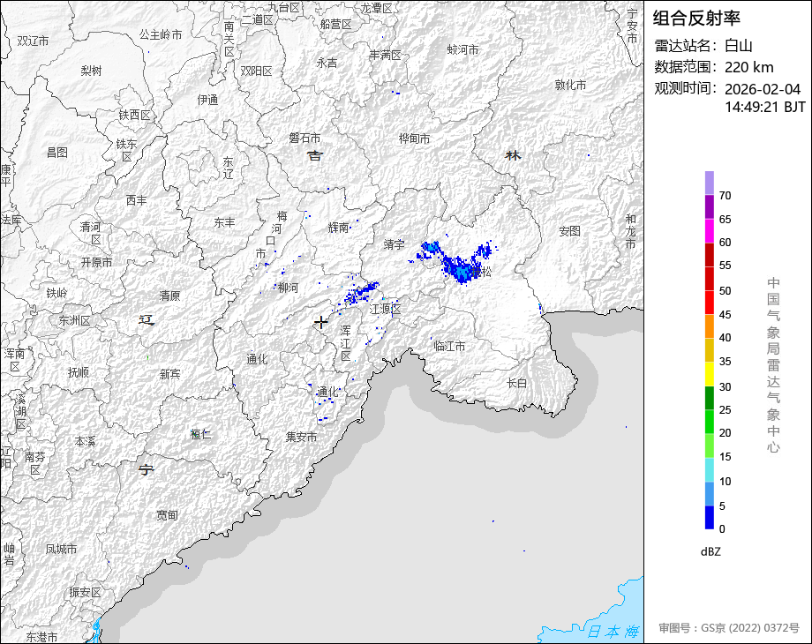Click the black cross radar station marker

pos(321,323)
